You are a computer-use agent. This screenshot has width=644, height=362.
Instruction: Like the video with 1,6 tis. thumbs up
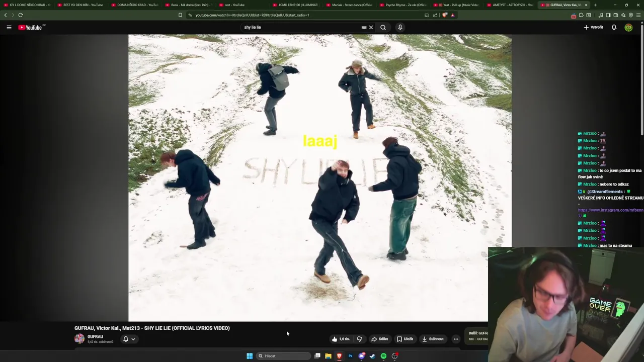(x=341, y=339)
